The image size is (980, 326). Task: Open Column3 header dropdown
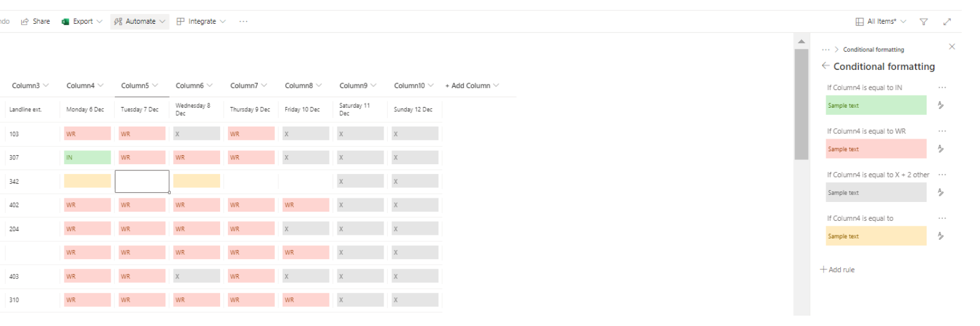click(x=30, y=86)
